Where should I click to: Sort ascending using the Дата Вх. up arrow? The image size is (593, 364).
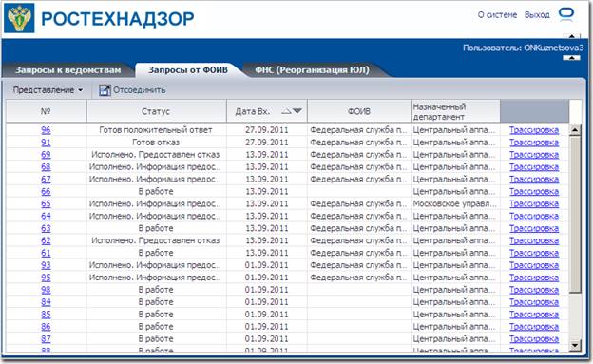tap(287, 111)
